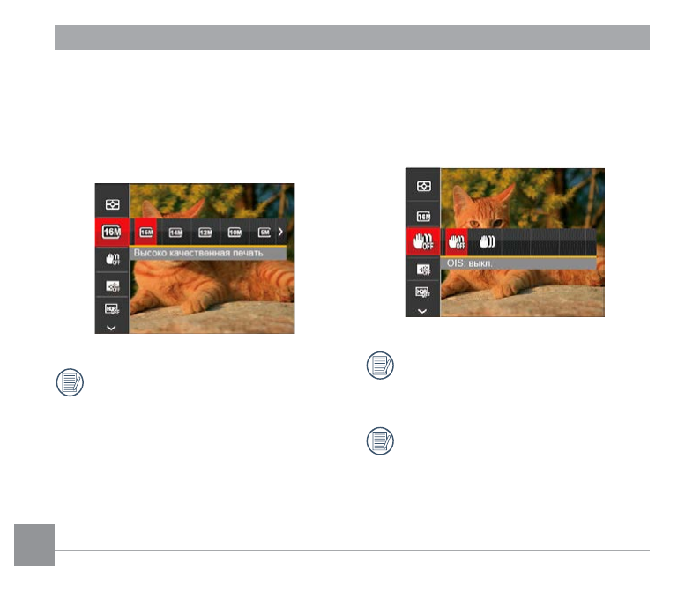The image size is (700, 599).
Task: Pick the 10M image size icon
Action: pyautogui.click(x=235, y=233)
